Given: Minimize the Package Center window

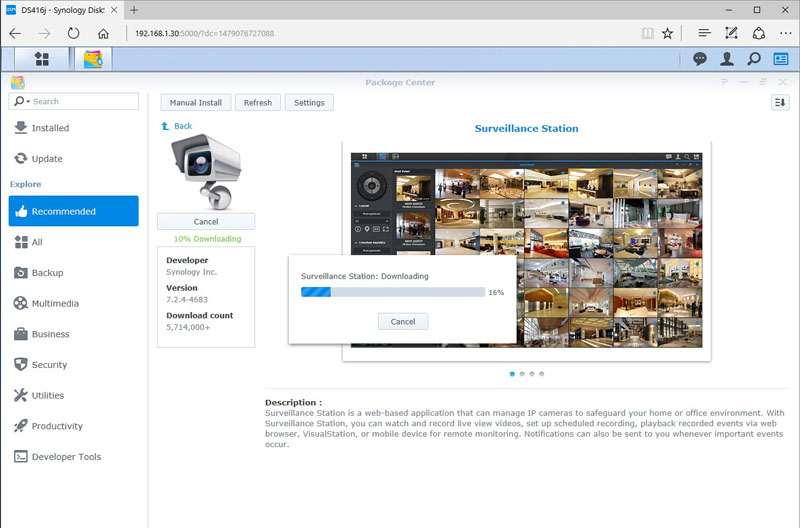Looking at the screenshot, I should click(743, 82).
